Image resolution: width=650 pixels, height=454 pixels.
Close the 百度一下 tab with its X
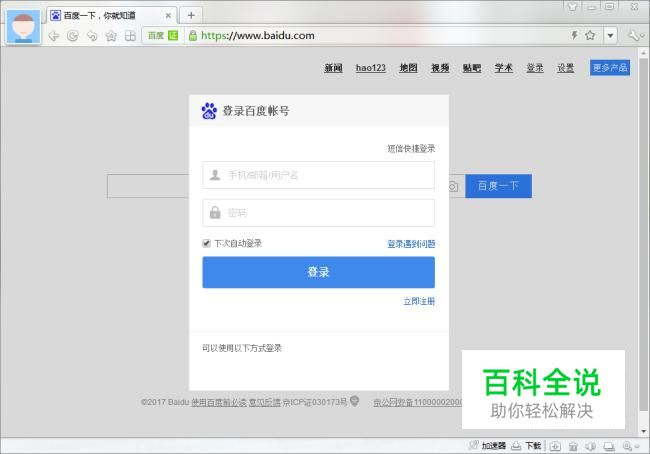coord(168,15)
